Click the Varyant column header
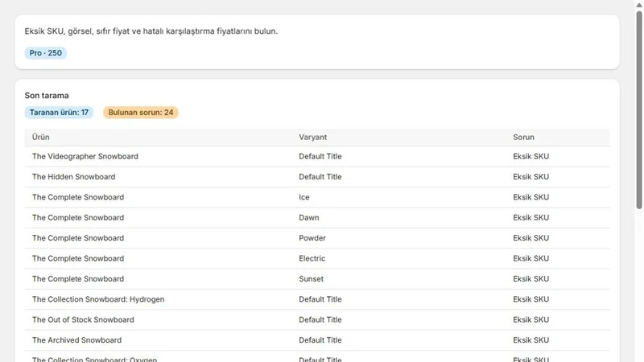644x362 pixels. tap(312, 137)
